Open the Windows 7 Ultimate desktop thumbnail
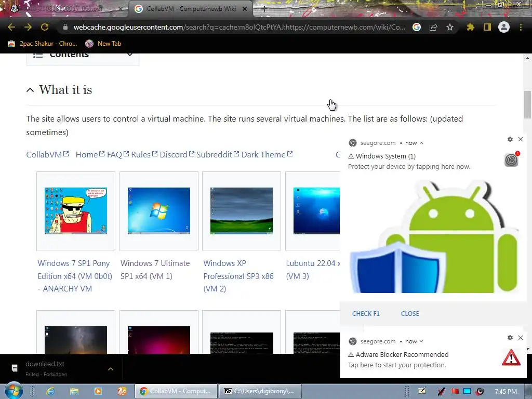The width and height of the screenshot is (532, 399). coord(159,211)
